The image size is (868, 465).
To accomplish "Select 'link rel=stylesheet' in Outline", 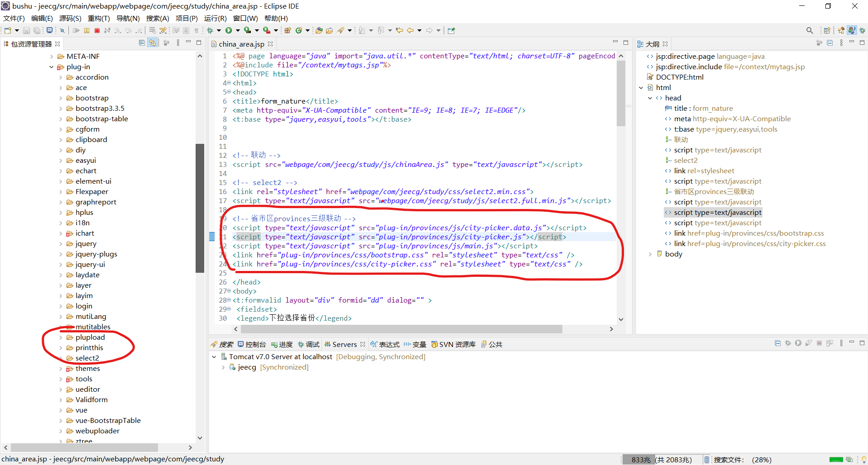I will point(704,171).
